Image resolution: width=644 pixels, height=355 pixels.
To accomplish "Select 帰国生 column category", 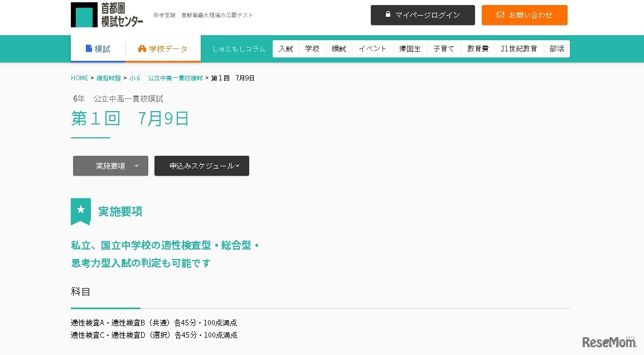I will (x=410, y=49).
